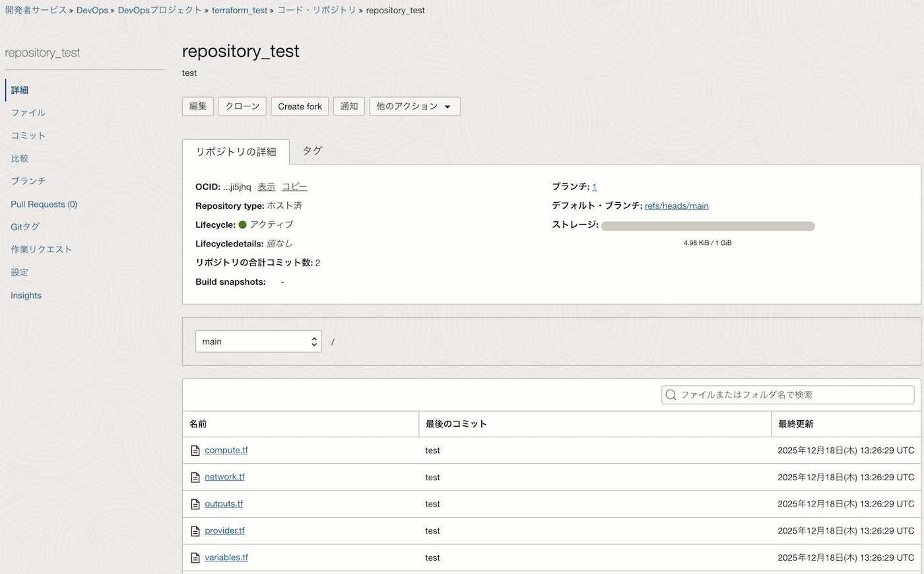Click the file icon beside provider.tf
924x574 pixels.
click(x=195, y=531)
